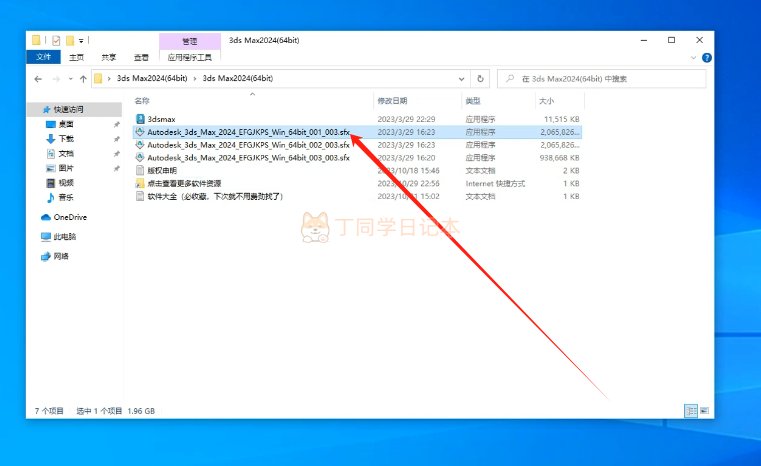This screenshot has height=466, width=761.
Task: Switch to large icons view in status bar
Action: [704, 411]
